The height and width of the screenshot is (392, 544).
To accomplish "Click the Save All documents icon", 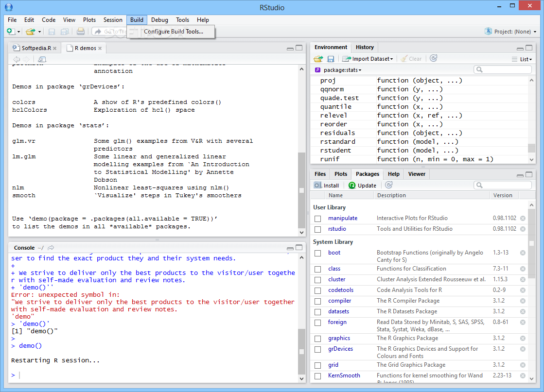I will (x=65, y=32).
